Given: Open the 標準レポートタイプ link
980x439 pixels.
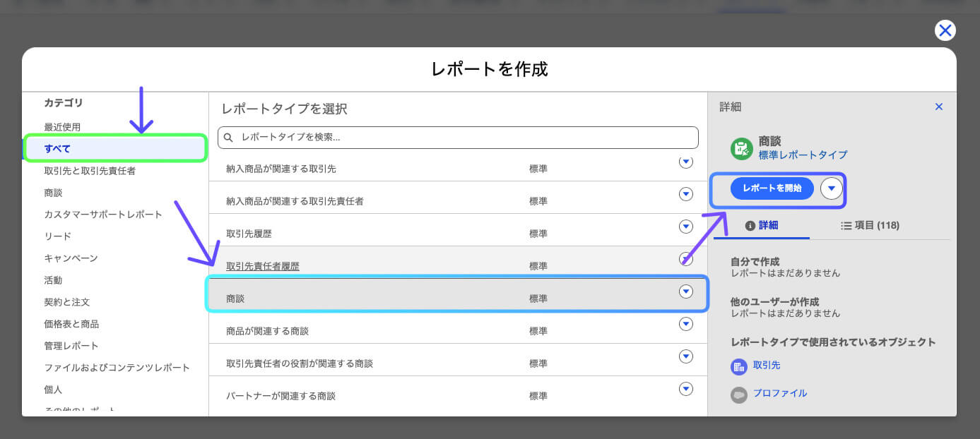Looking at the screenshot, I should click(803, 155).
